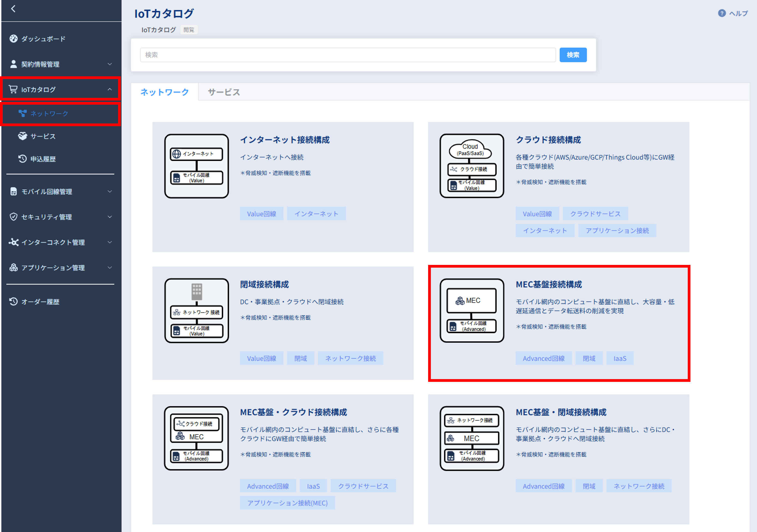Click the IoTカタログ shopping cart icon

point(13,89)
